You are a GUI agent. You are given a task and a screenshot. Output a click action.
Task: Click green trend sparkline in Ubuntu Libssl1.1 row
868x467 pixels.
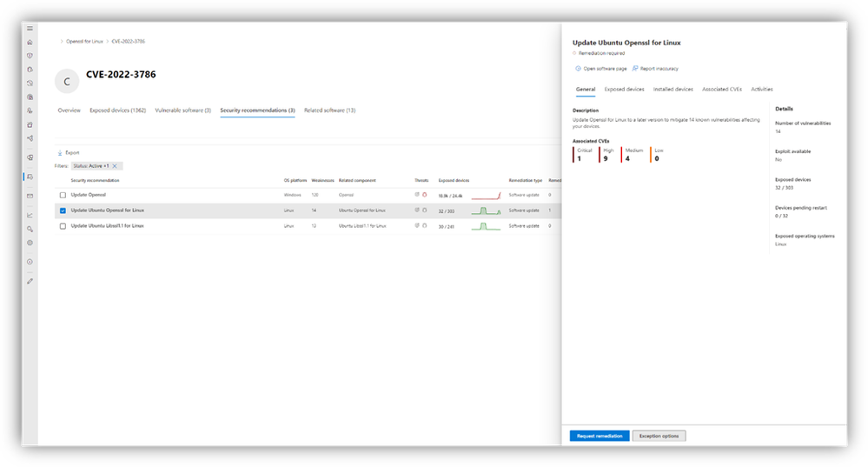click(486, 227)
